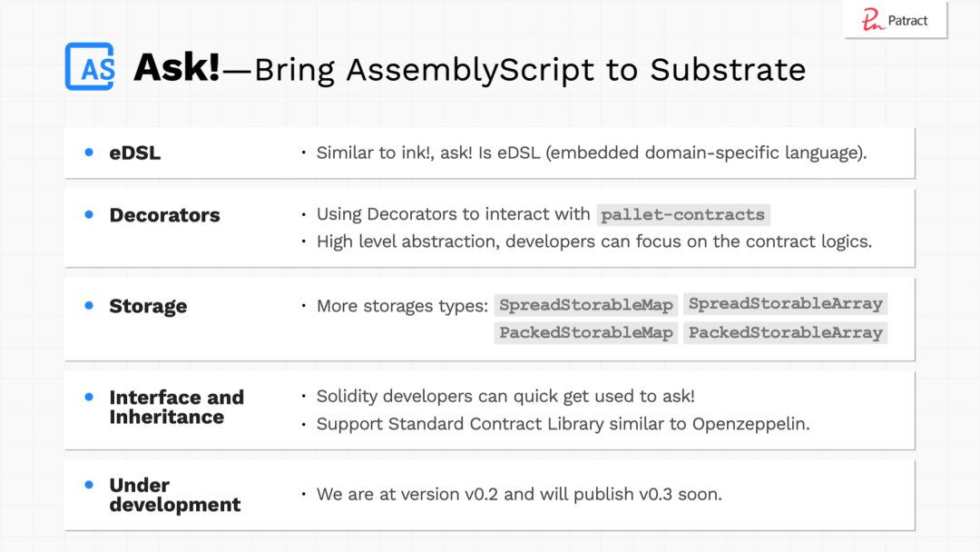Click the Openzeppelin library sentence
The width and height of the screenshot is (980, 552).
[563, 424]
